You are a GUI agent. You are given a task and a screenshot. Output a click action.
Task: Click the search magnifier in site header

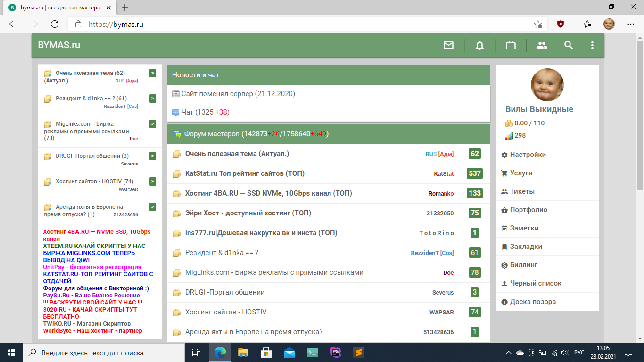(569, 45)
